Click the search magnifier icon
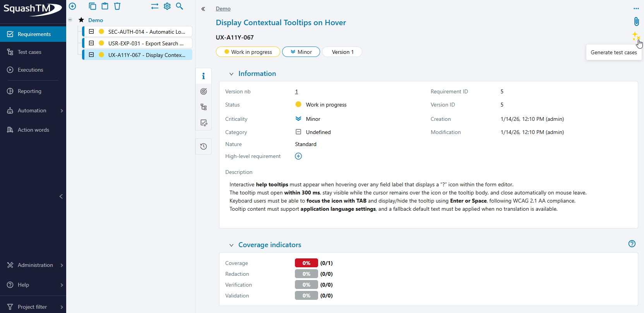Viewport: 644px width, 313px height. pos(180,6)
